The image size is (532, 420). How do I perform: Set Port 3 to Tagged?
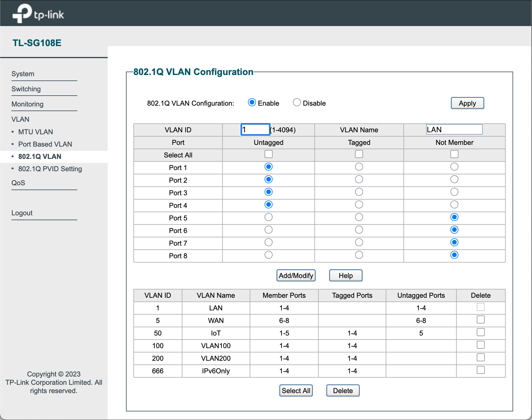coord(359,192)
